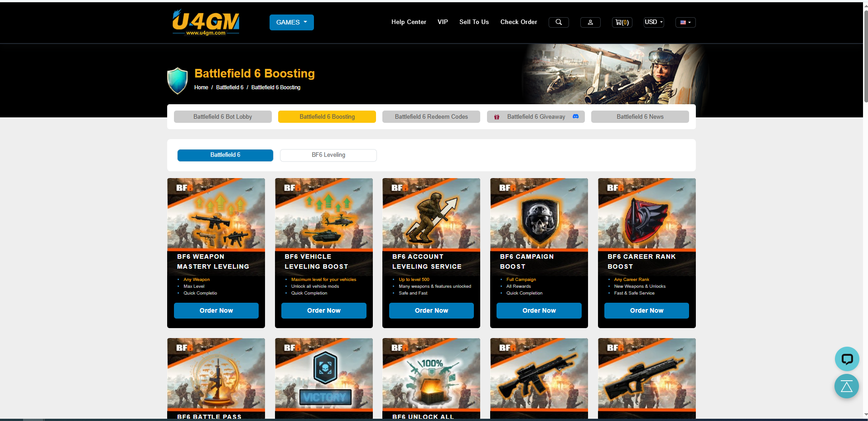
Task: Click the shield icon beside page title
Action: coord(178,81)
